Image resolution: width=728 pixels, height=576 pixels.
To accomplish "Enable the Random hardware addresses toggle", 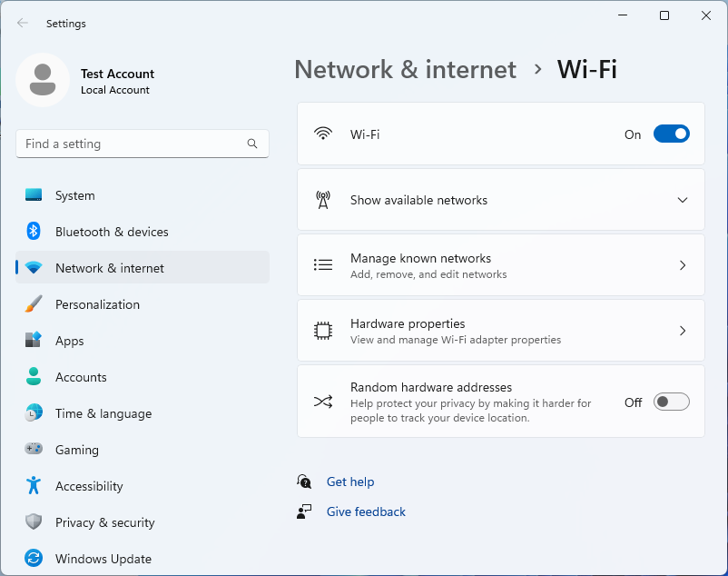I will pyautogui.click(x=672, y=402).
